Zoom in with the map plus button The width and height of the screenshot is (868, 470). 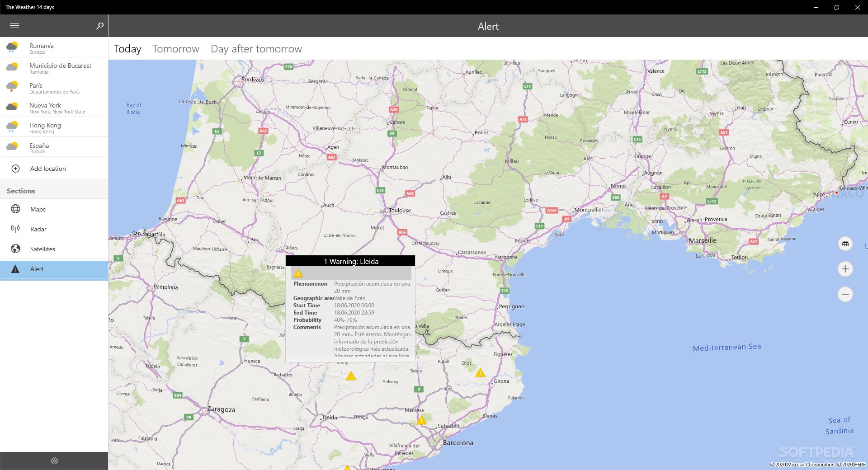tap(845, 269)
